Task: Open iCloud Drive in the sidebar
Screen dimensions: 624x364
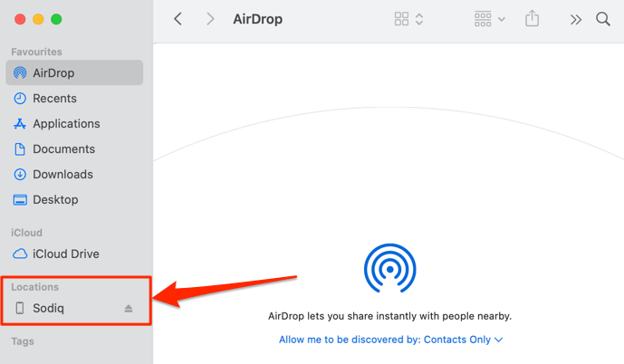Action: (65, 254)
